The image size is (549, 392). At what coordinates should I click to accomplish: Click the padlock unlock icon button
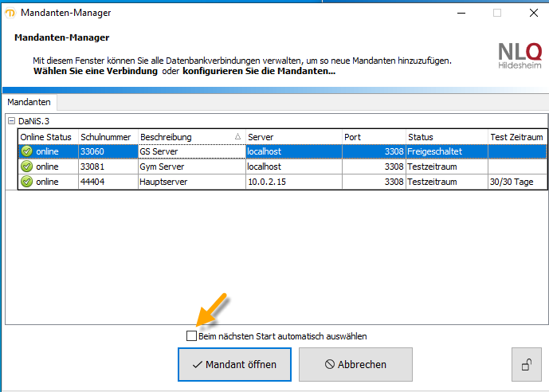[x=526, y=365]
